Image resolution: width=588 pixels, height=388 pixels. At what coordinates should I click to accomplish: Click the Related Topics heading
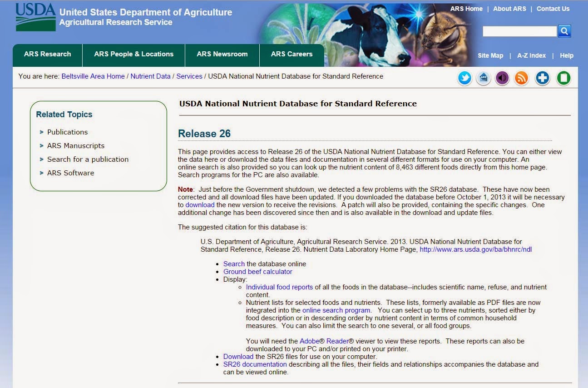click(64, 114)
